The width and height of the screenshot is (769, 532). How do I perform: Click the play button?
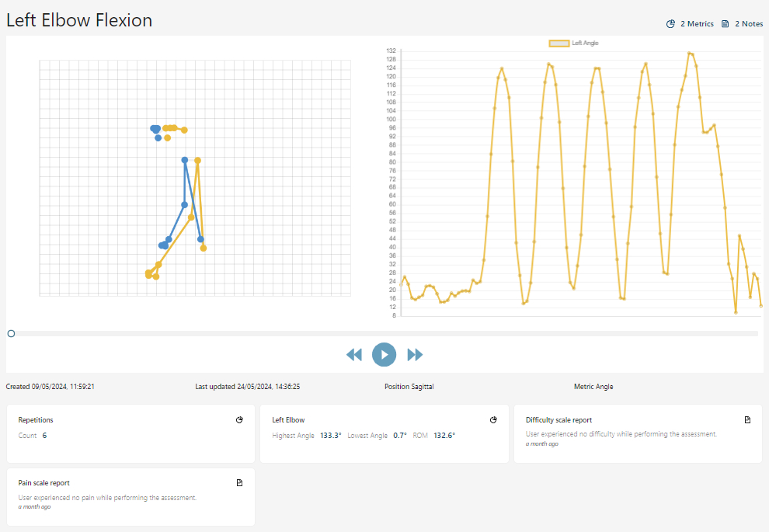pyautogui.click(x=384, y=354)
